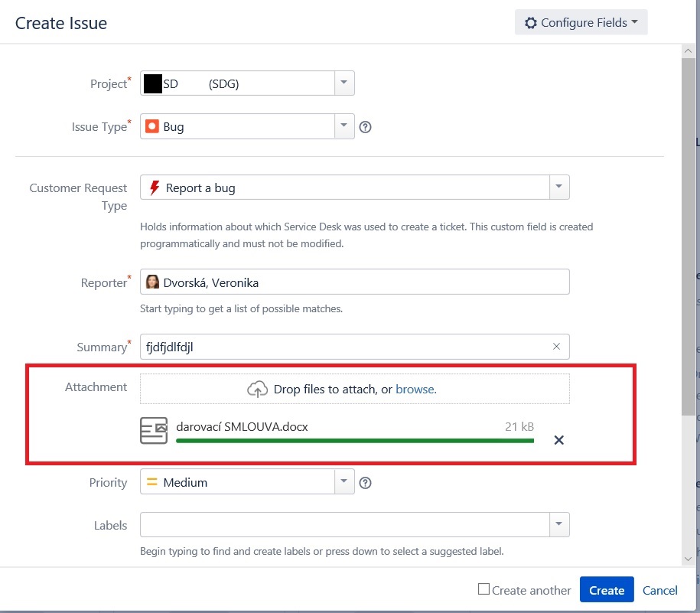The image size is (700, 613).
Task: Expand the Project dropdown arrow
Action: tap(343, 83)
